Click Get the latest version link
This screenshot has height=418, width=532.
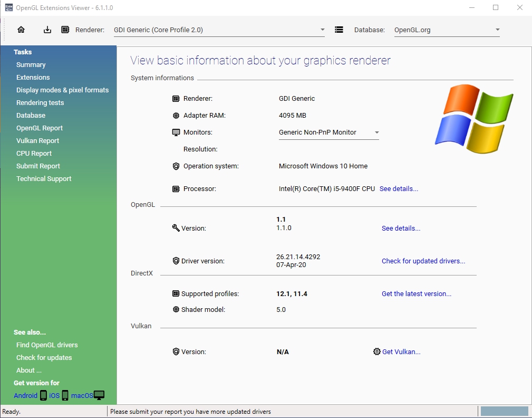click(417, 294)
